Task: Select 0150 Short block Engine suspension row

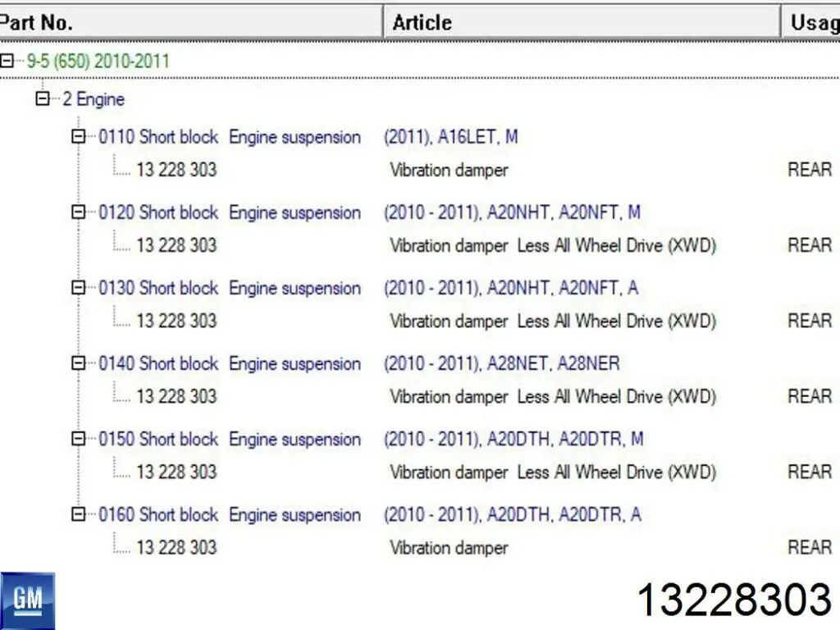Action: click(230, 440)
